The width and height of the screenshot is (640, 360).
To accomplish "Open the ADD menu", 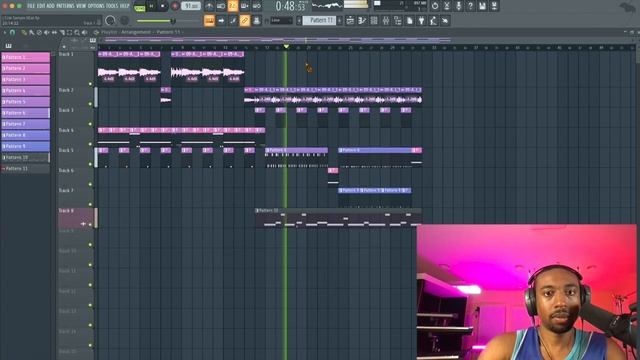I will point(50,6).
